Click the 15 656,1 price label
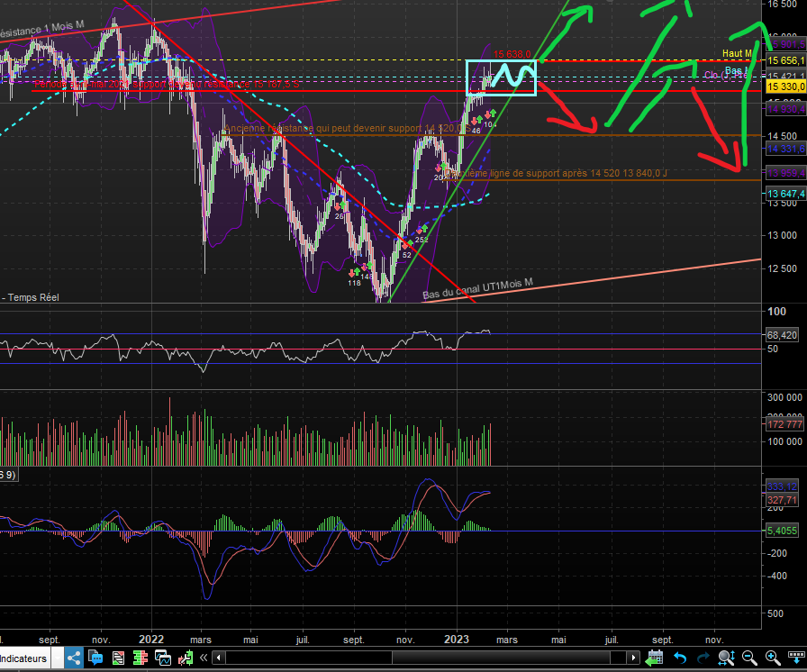Screen dimensions: 807x672 (x=785, y=60)
